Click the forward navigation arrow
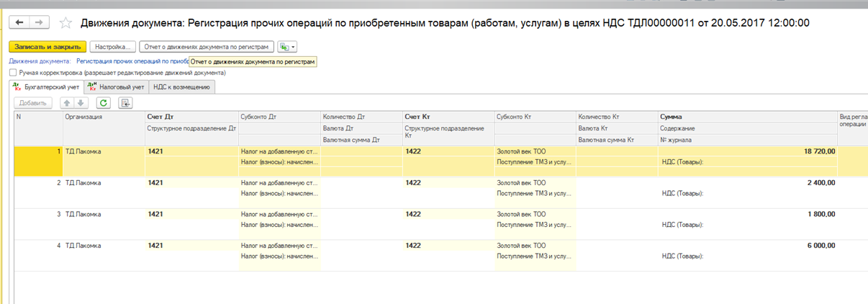The image size is (868, 304). point(38,23)
